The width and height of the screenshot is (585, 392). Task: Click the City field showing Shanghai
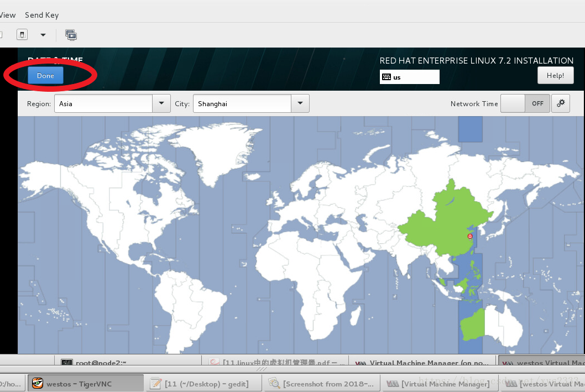click(242, 103)
